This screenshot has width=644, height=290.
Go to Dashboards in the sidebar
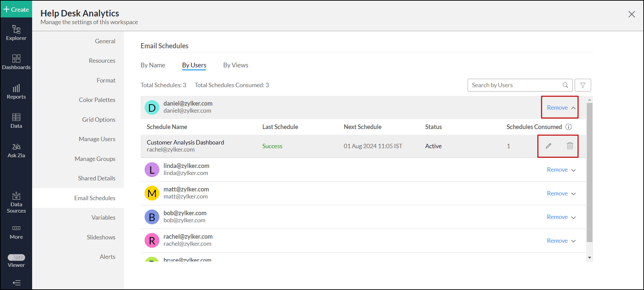pos(16,62)
